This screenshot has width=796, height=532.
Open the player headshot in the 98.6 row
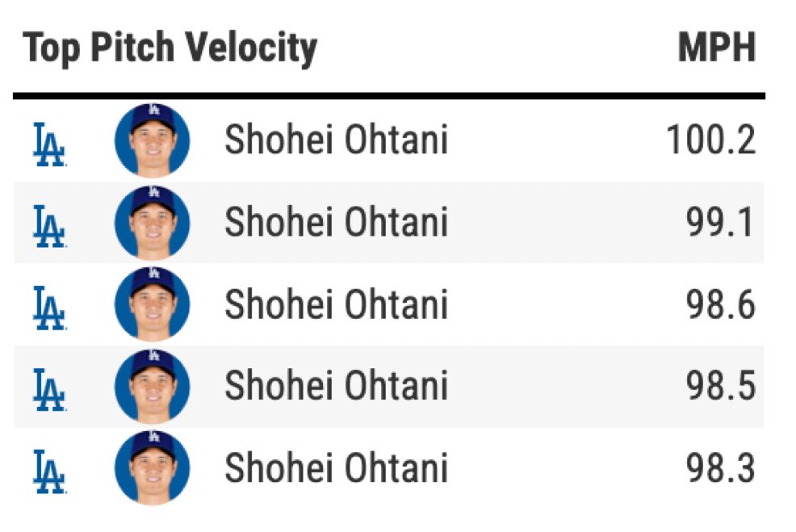click(153, 304)
